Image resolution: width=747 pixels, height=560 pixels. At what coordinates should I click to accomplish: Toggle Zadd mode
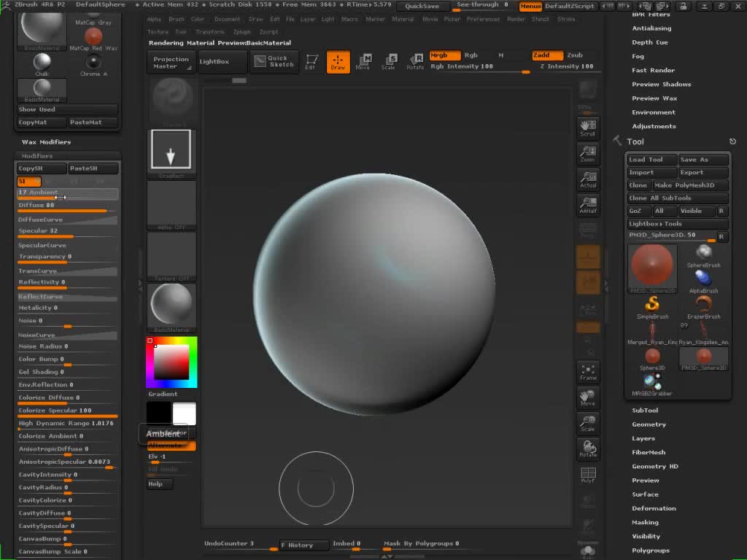point(547,55)
